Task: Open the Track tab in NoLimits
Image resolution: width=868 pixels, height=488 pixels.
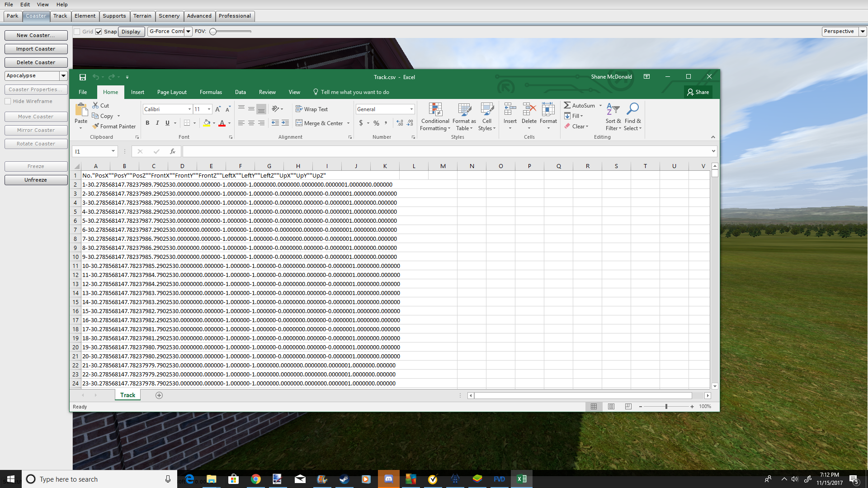Action: tap(60, 16)
